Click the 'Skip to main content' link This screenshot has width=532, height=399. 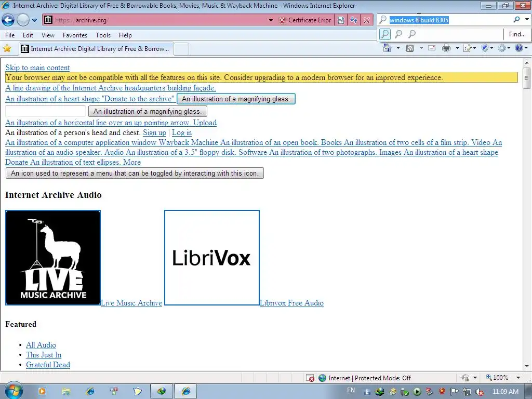click(x=37, y=68)
